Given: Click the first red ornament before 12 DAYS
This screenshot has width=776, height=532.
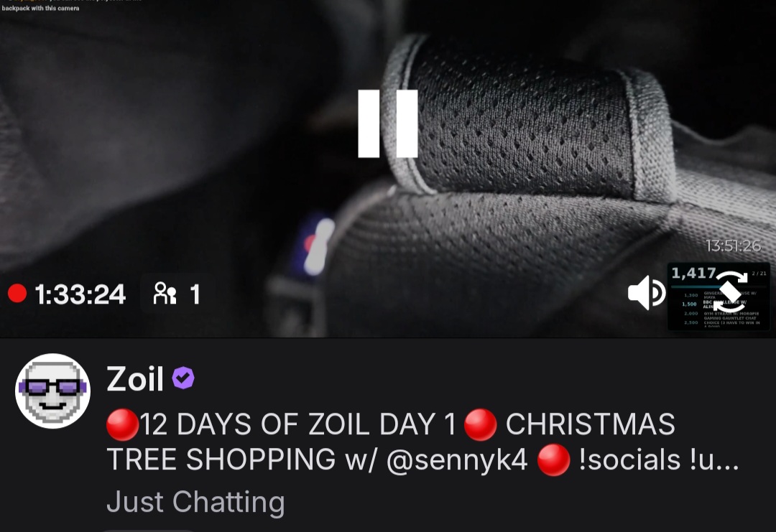Looking at the screenshot, I should (x=123, y=425).
